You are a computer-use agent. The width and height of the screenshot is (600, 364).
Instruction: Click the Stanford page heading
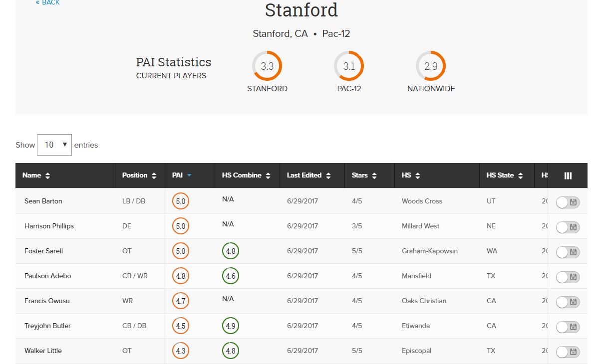click(x=301, y=10)
